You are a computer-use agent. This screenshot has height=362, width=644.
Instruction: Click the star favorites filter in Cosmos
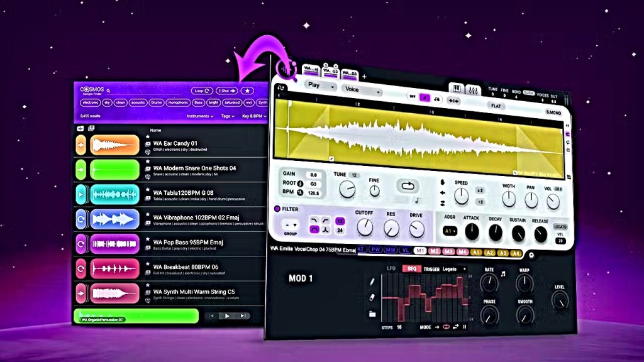coord(248,90)
